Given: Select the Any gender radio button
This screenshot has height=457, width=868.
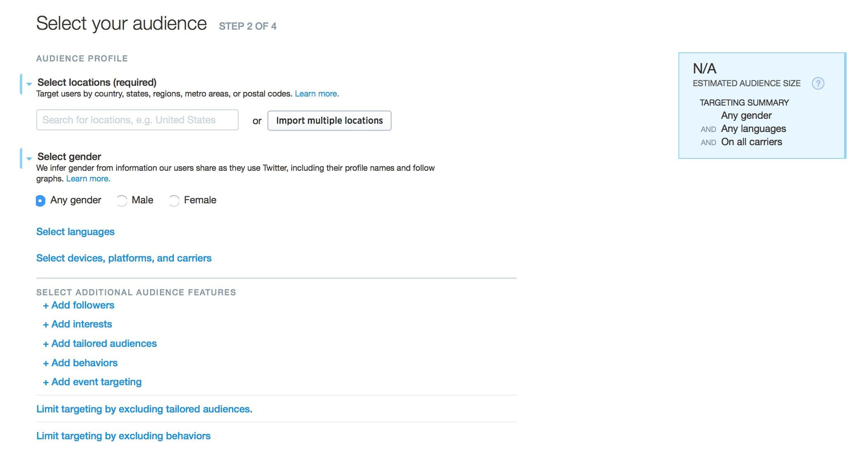Looking at the screenshot, I should pyautogui.click(x=40, y=200).
